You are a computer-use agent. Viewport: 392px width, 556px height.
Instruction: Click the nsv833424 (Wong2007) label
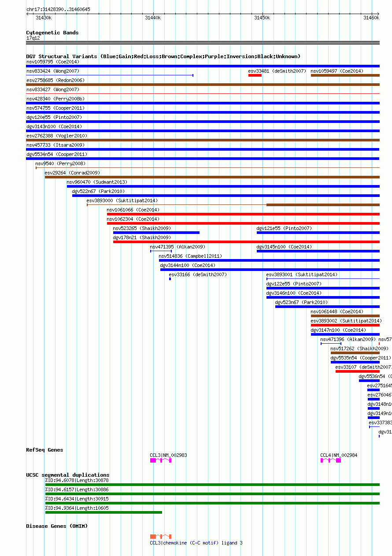coord(53,71)
